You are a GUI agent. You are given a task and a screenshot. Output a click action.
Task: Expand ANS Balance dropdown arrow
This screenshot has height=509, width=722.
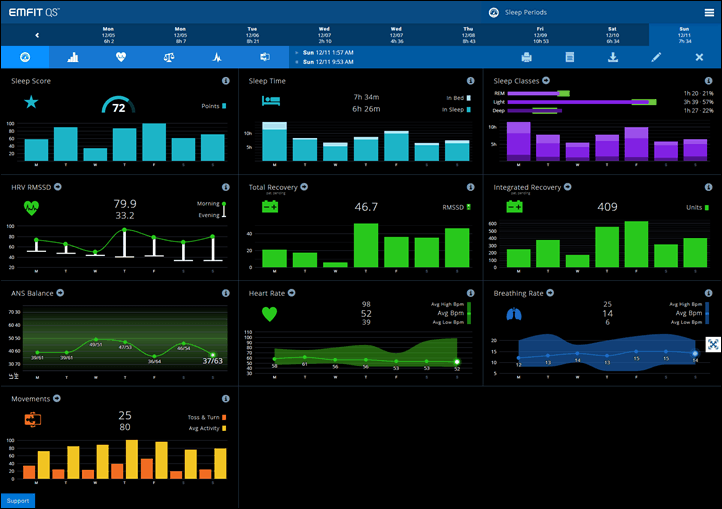tap(60, 293)
